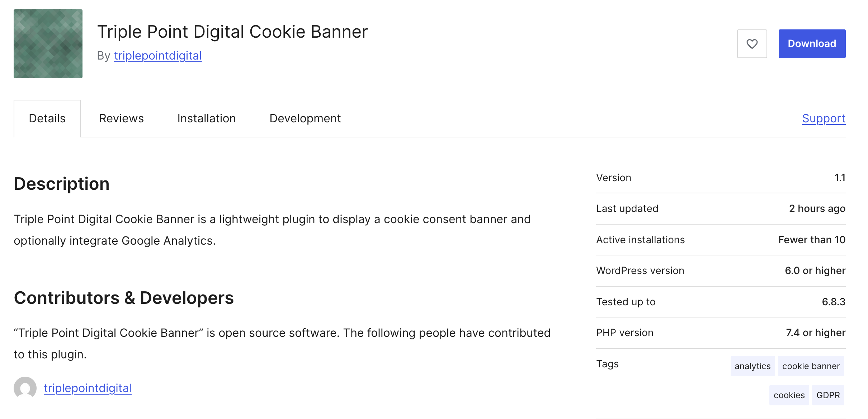Click the analytics tag
Image resolution: width=868 pixels, height=419 pixels.
(753, 366)
